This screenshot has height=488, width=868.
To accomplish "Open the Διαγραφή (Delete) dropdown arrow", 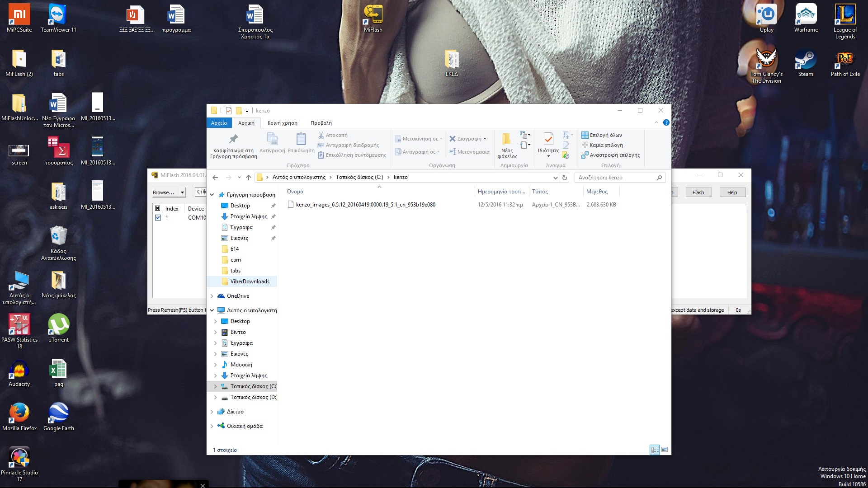I will [485, 139].
